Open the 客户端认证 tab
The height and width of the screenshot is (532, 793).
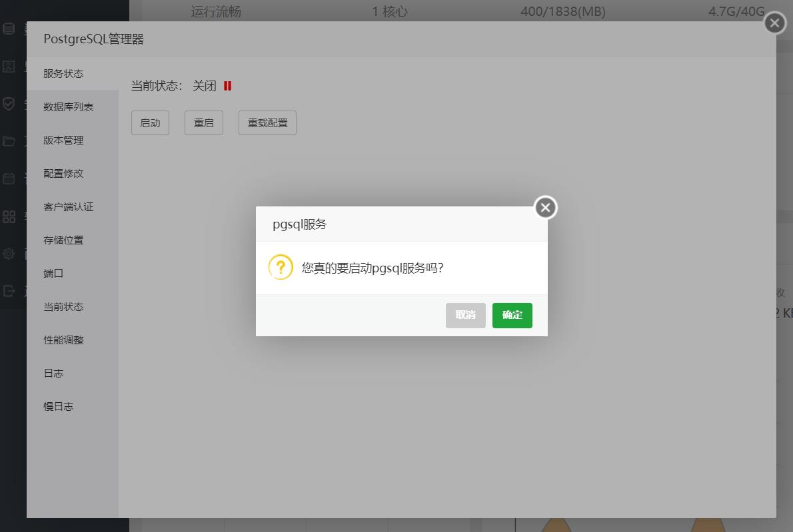coord(73,206)
